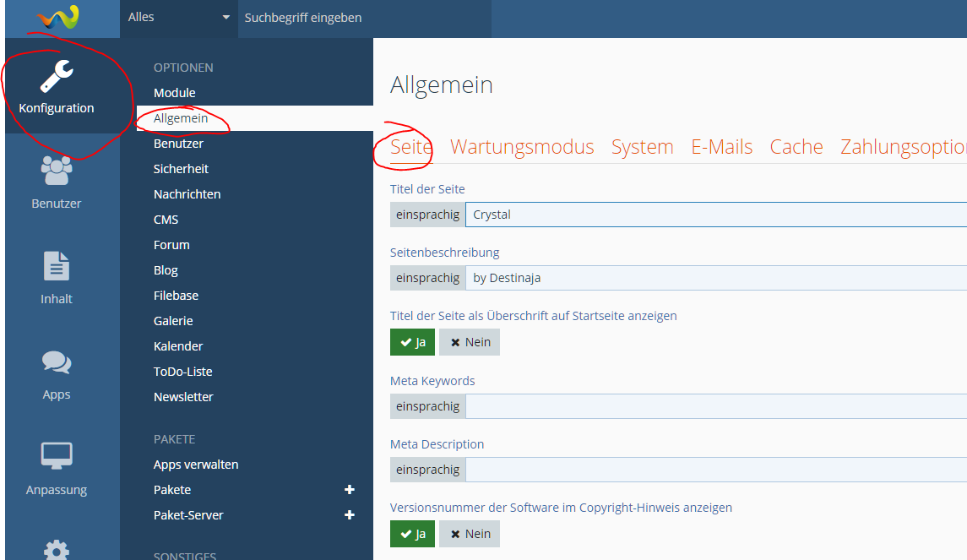Open the Inhalt document icon
The image size is (967, 560).
coord(57,267)
